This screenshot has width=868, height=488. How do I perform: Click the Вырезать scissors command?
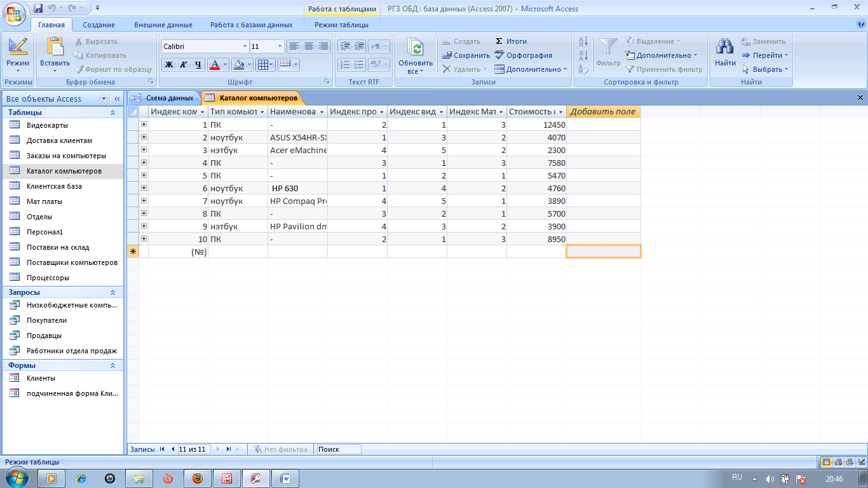point(96,41)
